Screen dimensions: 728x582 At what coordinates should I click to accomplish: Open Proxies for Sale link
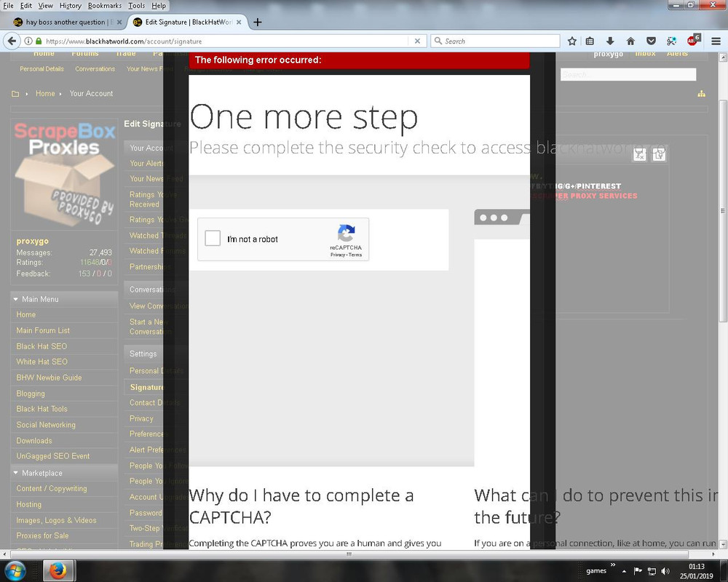coord(42,535)
